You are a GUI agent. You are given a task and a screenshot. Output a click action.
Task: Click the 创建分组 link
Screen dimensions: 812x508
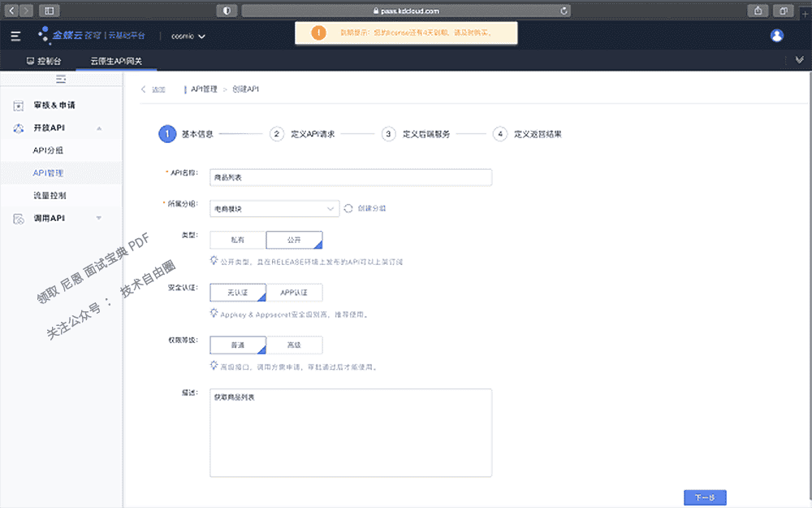coord(372,208)
